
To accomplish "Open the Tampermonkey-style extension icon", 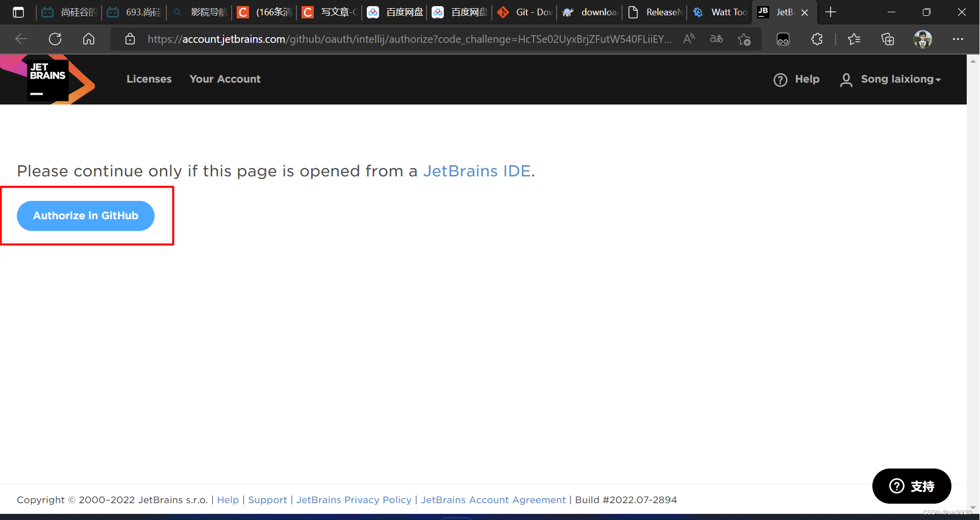I will [783, 39].
